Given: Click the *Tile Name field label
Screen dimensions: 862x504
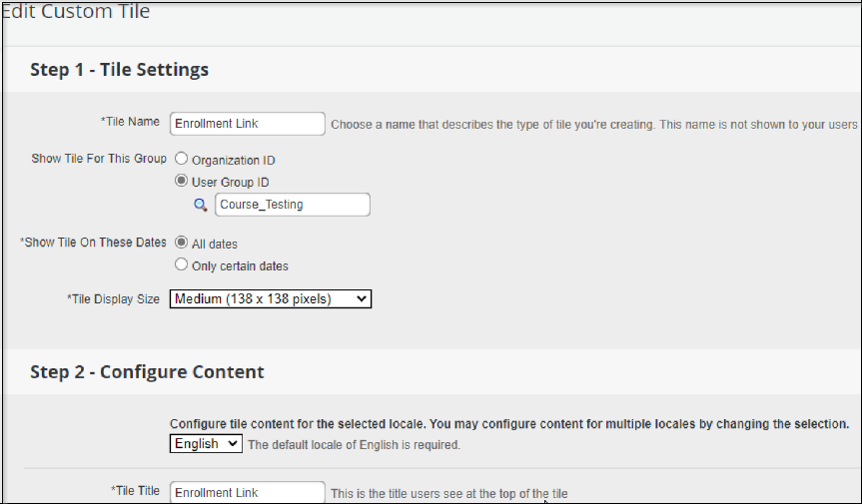Looking at the screenshot, I should pos(130,122).
